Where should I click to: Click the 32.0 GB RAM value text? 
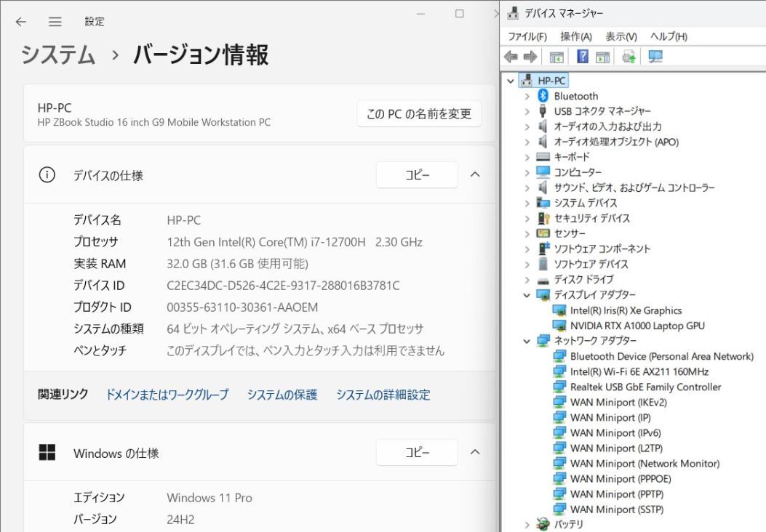point(237,264)
